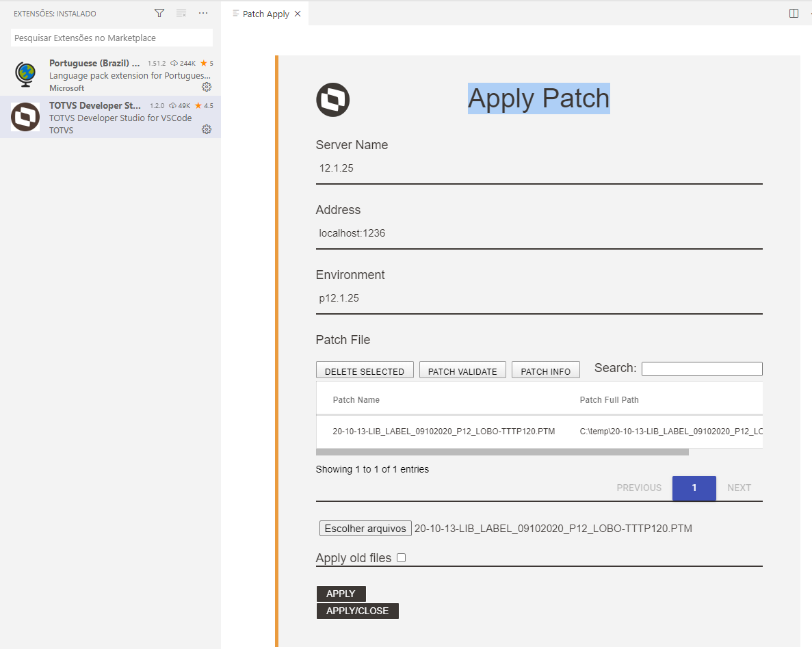Screen dimensions: 812x649
Task: Click the chosen file name next to Escolher arquivos
Action: (x=553, y=529)
